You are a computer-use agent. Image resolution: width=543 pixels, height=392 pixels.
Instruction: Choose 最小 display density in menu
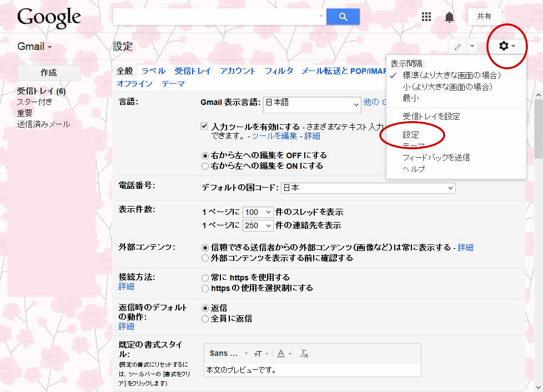tap(411, 98)
